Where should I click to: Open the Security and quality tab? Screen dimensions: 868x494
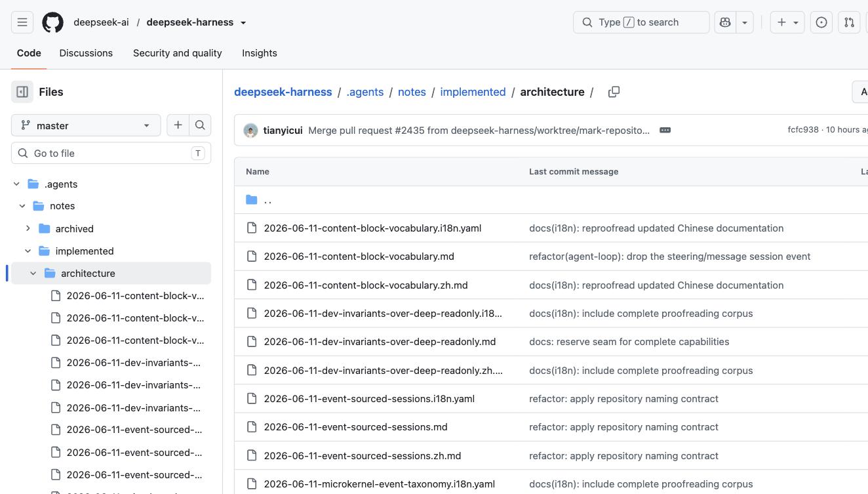178,53
